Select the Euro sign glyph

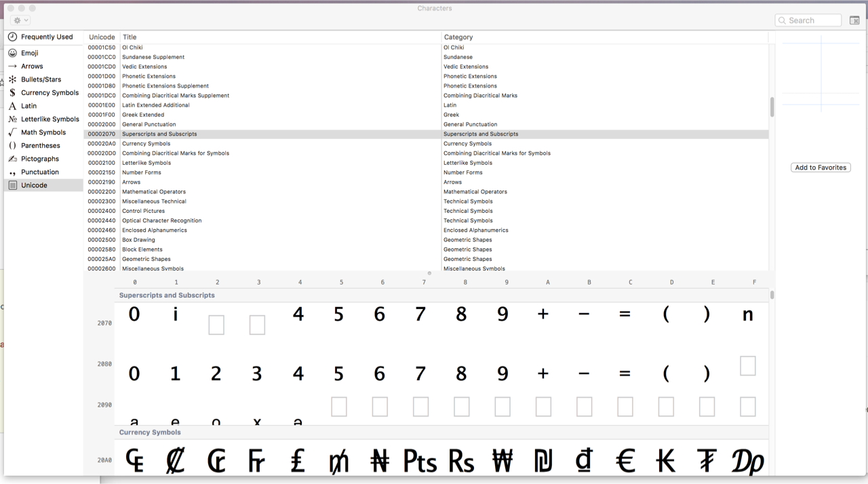pos(624,460)
